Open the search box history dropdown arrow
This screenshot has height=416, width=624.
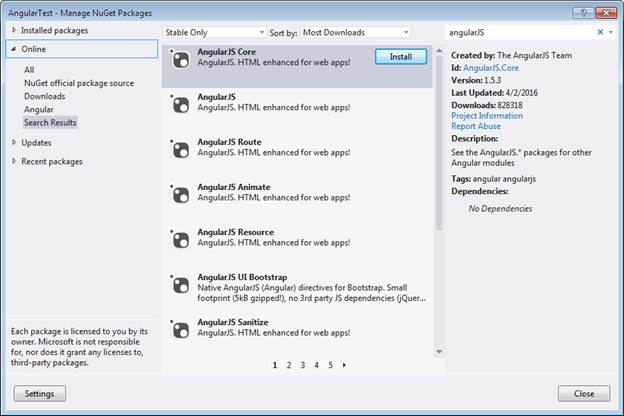coord(611,32)
